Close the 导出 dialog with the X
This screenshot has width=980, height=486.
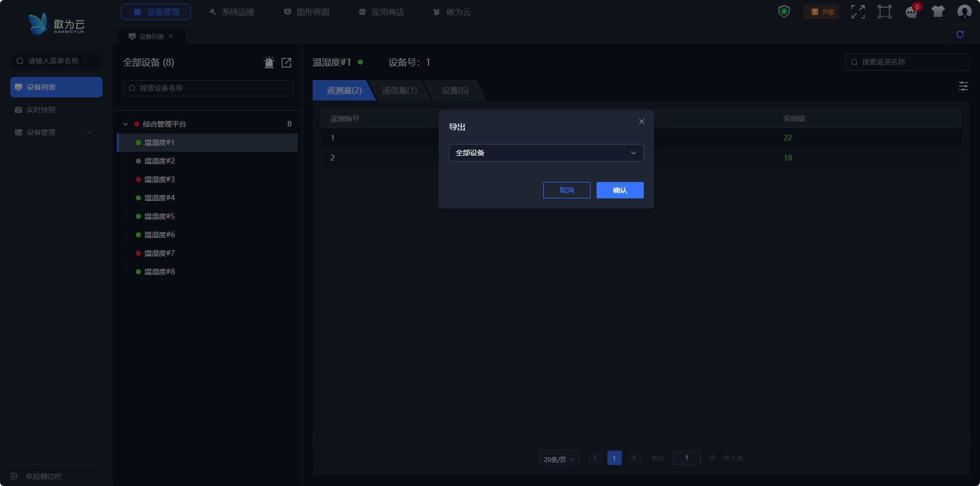(x=642, y=121)
